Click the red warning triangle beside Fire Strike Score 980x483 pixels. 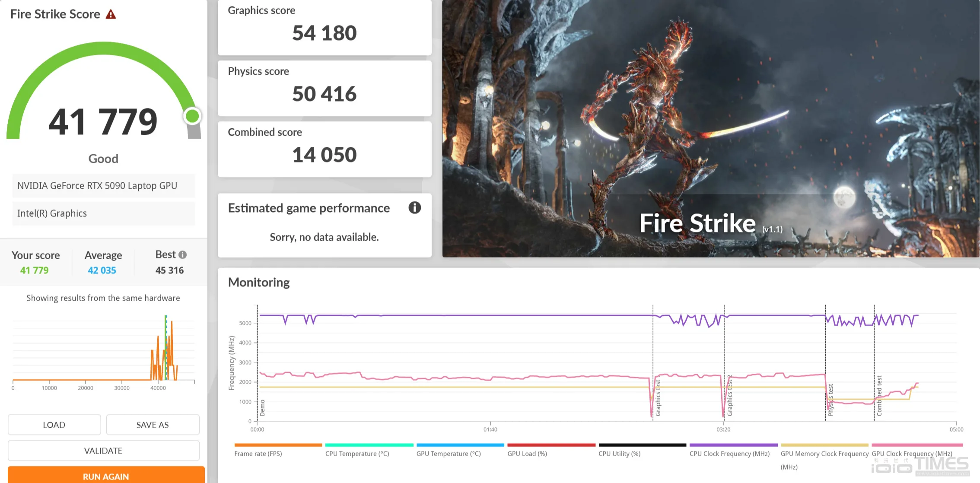111,14
